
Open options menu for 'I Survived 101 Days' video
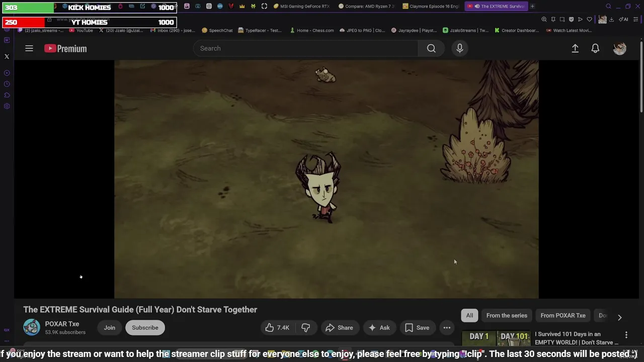coord(626,335)
